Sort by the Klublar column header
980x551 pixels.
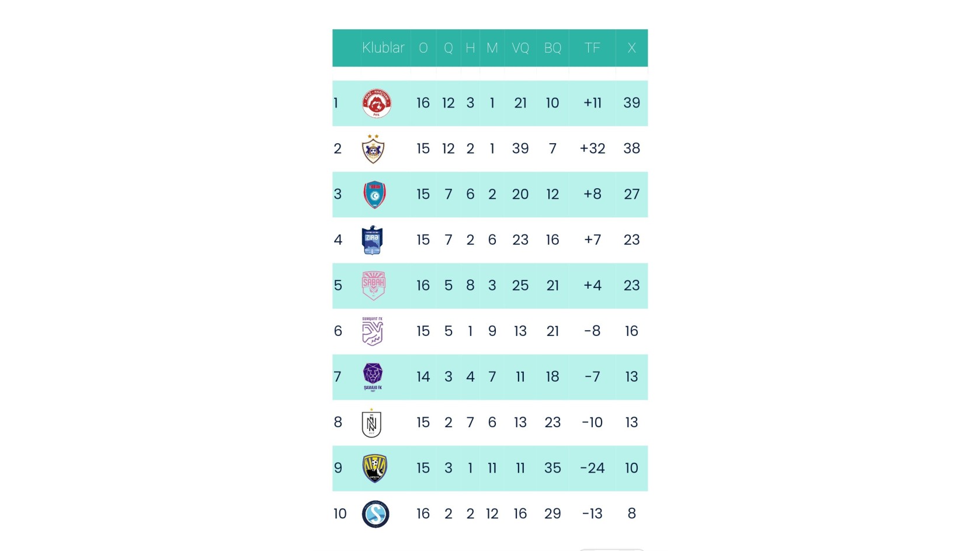383,48
